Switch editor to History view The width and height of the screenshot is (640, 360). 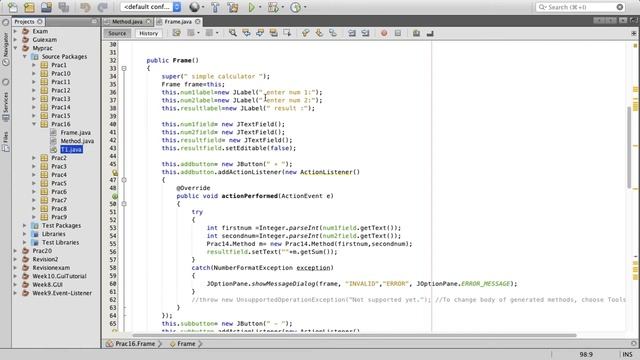pos(149,33)
